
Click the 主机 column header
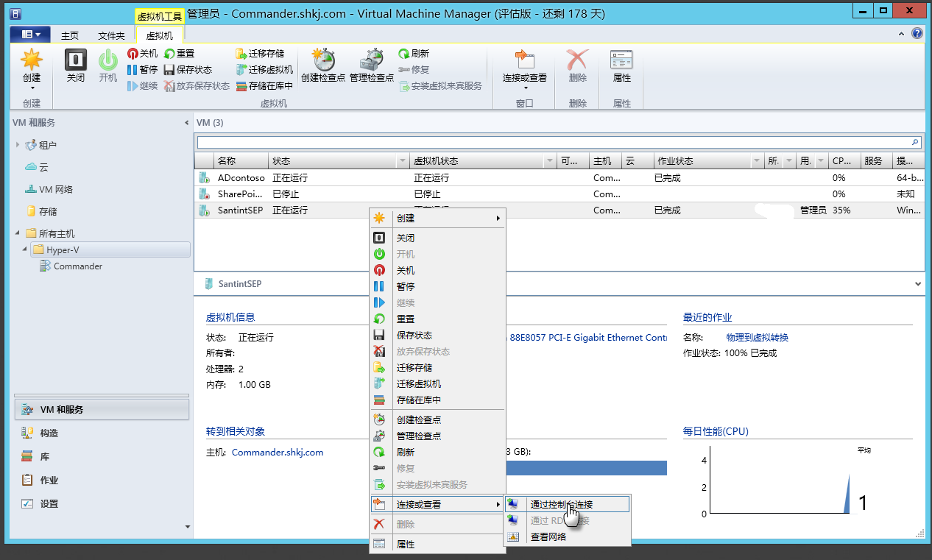(605, 161)
